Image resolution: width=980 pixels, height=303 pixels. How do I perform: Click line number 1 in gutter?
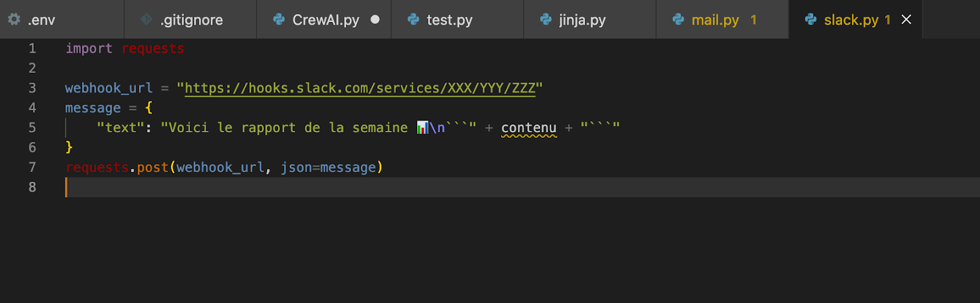point(32,48)
